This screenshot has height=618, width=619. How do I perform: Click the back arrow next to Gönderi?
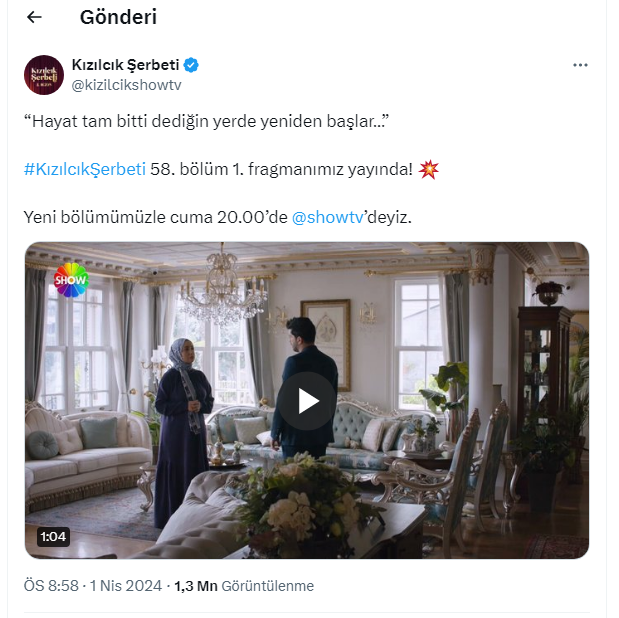(34, 17)
